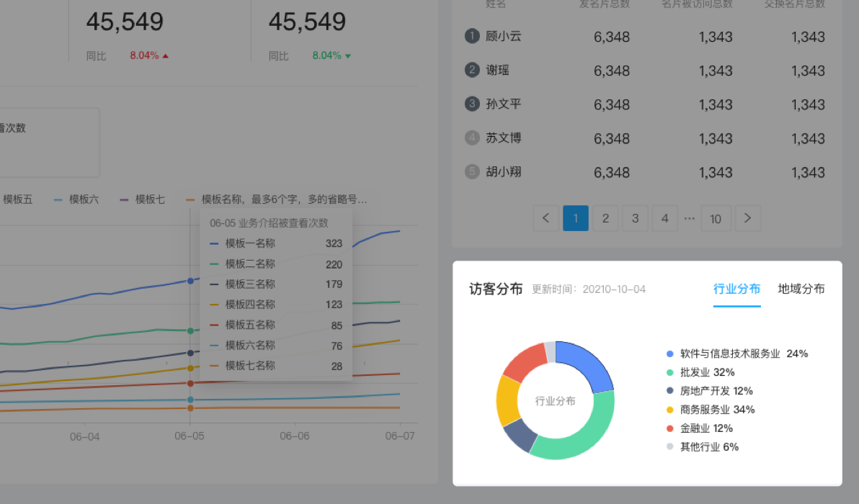The height and width of the screenshot is (504, 859).
Task: Select the 金融业 12% legend text
Action: (707, 428)
